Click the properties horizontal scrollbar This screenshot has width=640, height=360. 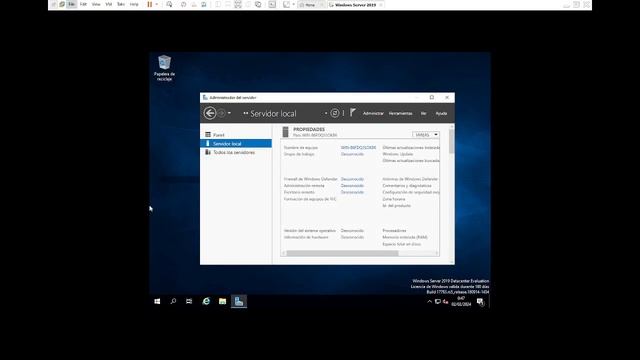click(342, 253)
